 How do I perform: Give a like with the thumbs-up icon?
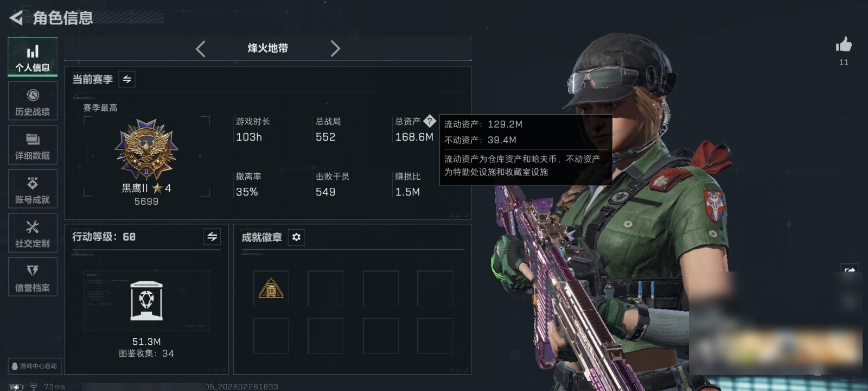844,45
